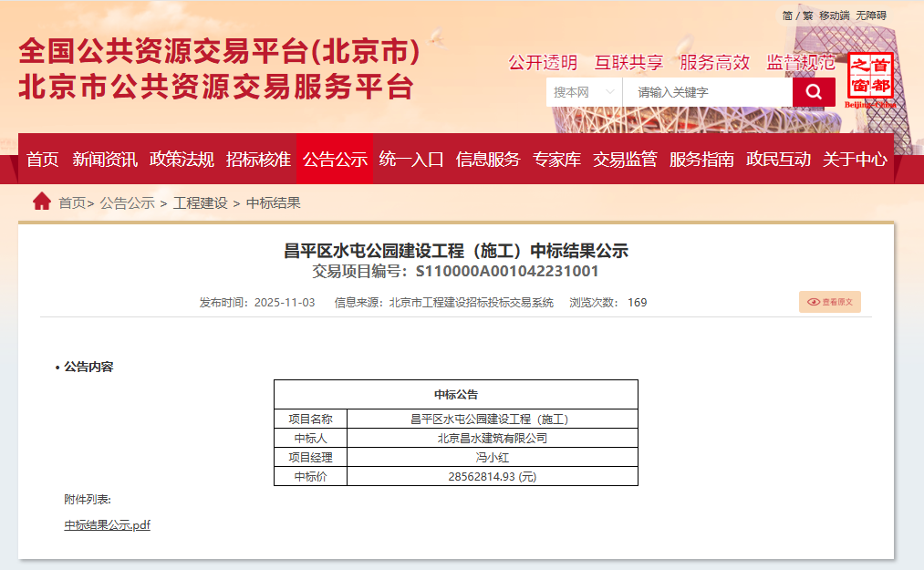Open the 公告公示 navigation tab
Viewport: 924px width, 570px height.
click(335, 160)
